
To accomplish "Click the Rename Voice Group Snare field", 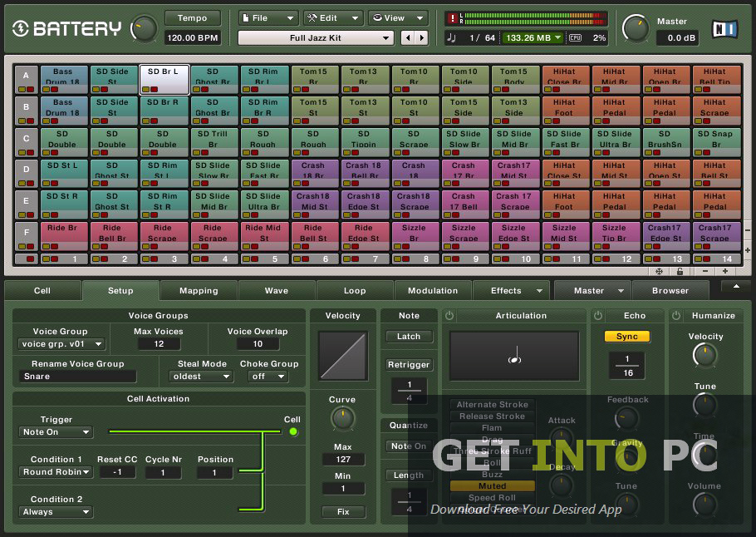I will click(77, 377).
